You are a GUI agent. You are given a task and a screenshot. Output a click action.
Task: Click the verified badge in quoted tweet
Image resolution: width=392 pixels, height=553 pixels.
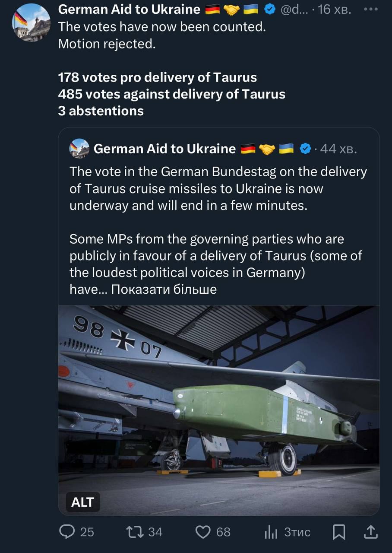coord(306,149)
